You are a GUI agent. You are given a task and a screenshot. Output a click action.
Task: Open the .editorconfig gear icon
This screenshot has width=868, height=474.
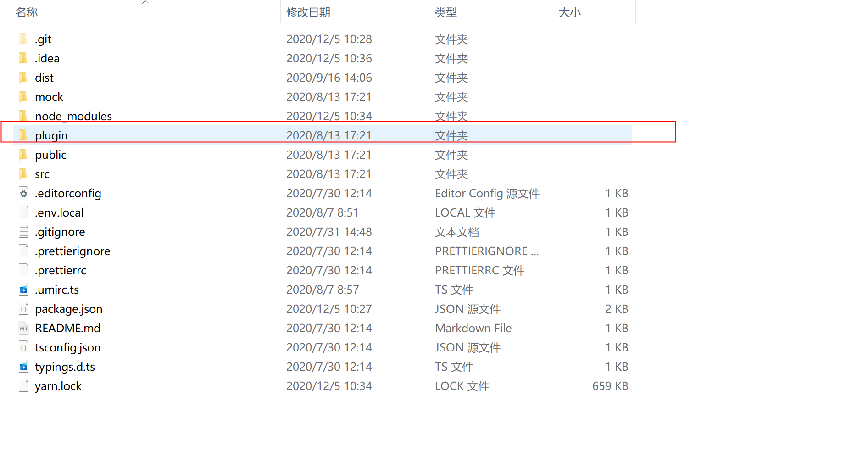(x=23, y=193)
